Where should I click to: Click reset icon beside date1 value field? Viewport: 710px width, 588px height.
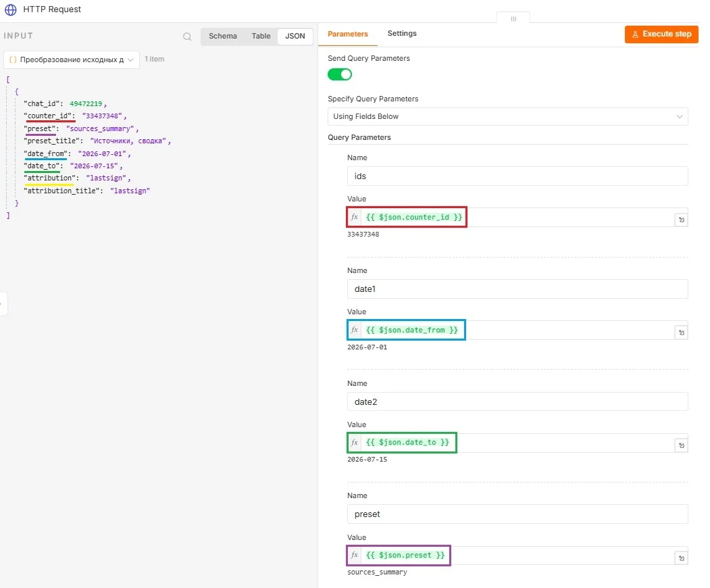(x=681, y=333)
